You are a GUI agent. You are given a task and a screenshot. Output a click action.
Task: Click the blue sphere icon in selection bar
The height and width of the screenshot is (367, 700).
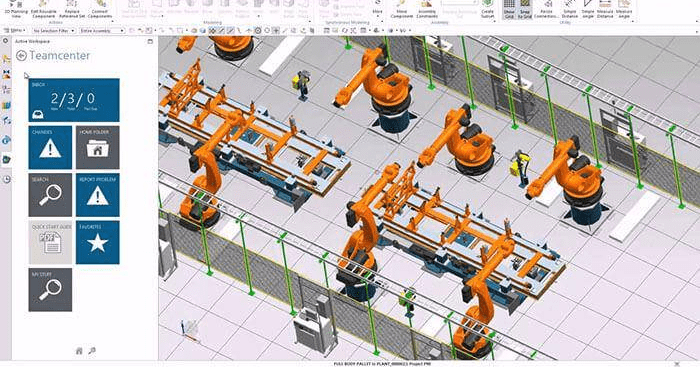(203, 31)
